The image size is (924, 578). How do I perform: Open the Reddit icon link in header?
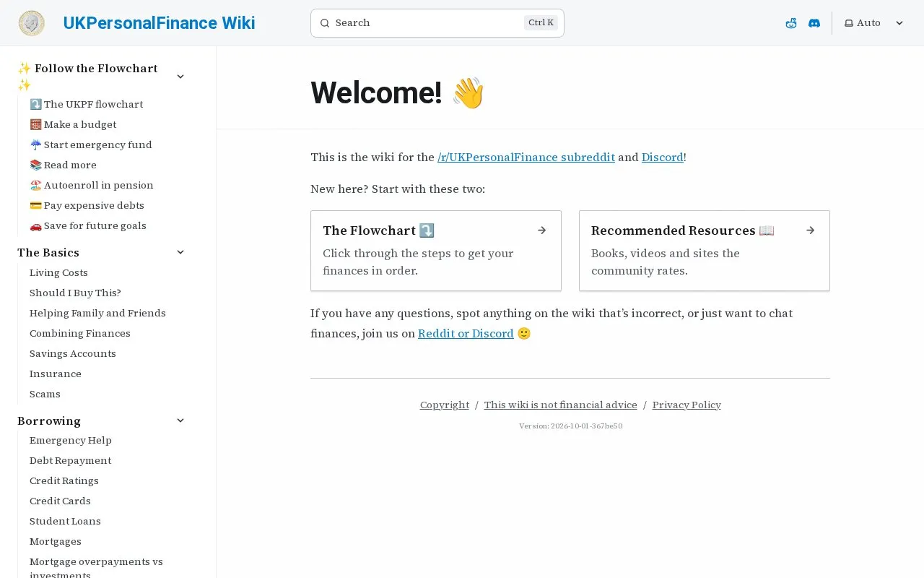pyautogui.click(x=791, y=23)
